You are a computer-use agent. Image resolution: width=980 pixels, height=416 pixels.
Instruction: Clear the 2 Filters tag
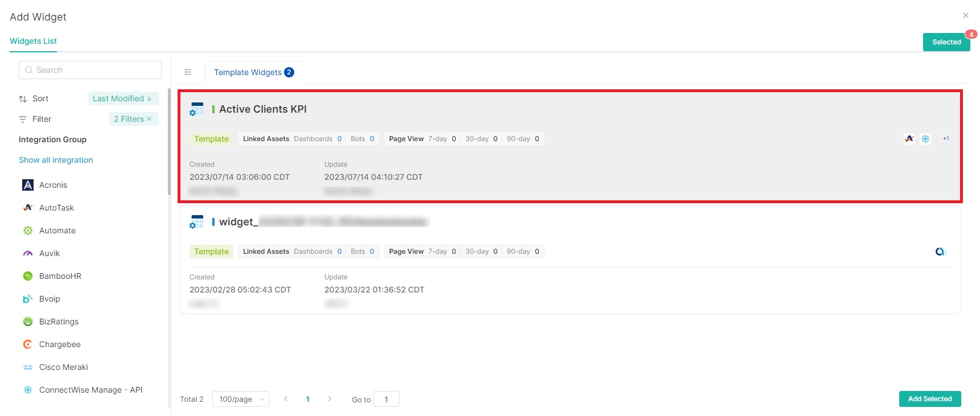[149, 119]
